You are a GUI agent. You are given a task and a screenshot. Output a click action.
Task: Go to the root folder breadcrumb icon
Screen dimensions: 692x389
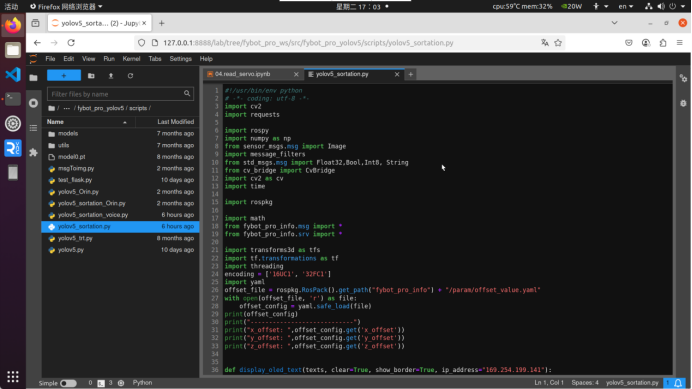click(x=52, y=108)
